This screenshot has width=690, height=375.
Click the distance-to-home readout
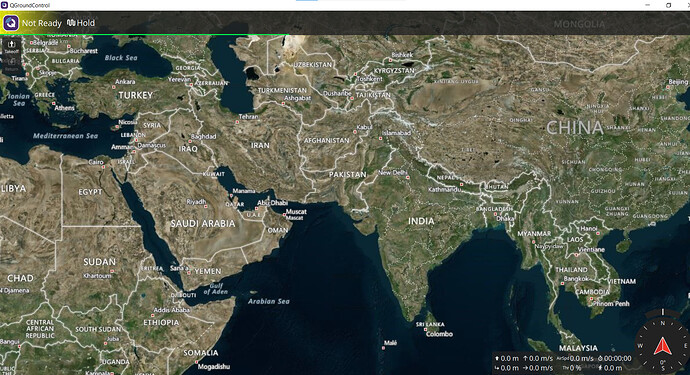tap(507, 368)
